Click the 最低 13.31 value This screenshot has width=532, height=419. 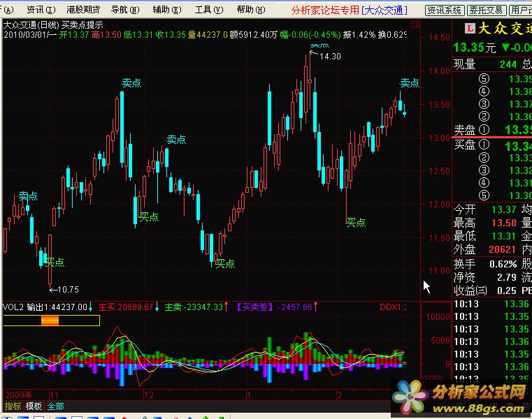coord(503,236)
